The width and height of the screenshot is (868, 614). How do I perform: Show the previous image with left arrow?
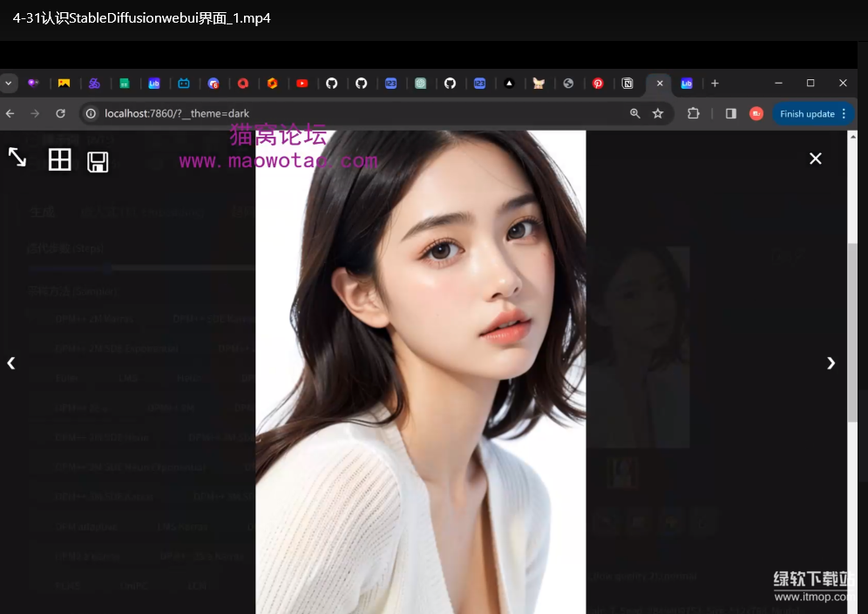click(11, 363)
